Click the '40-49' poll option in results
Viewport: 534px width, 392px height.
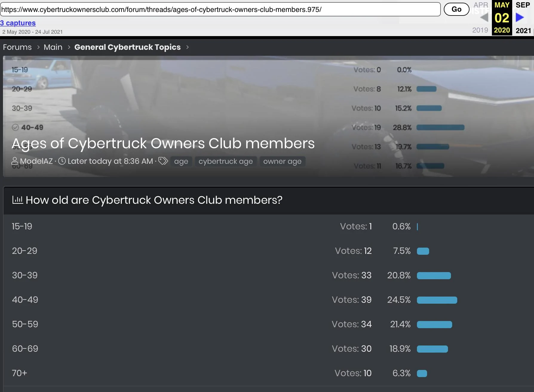click(x=25, y=300)
